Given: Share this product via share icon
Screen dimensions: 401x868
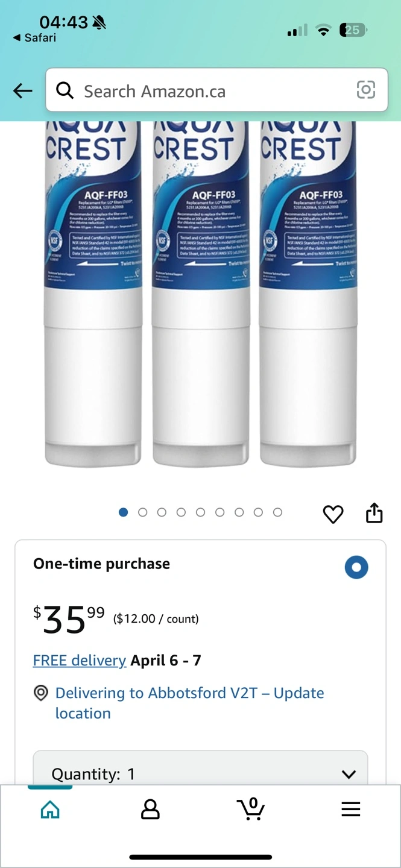Looking at the screenshot, I should click(374, 512).
